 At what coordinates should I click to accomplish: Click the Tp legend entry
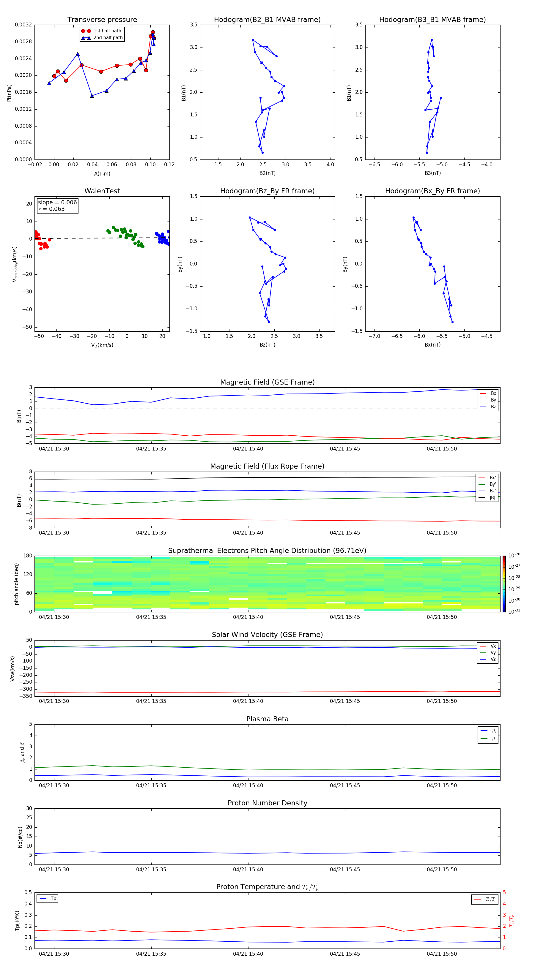pyautogui.click(x=48, y=899)
